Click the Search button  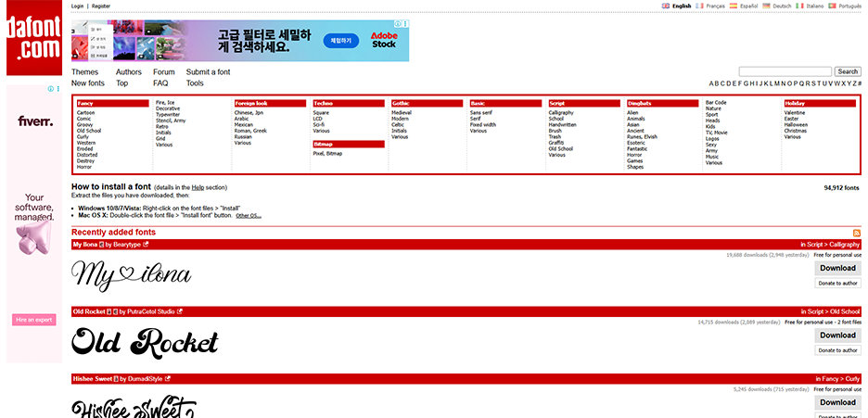tap(848, 71)
